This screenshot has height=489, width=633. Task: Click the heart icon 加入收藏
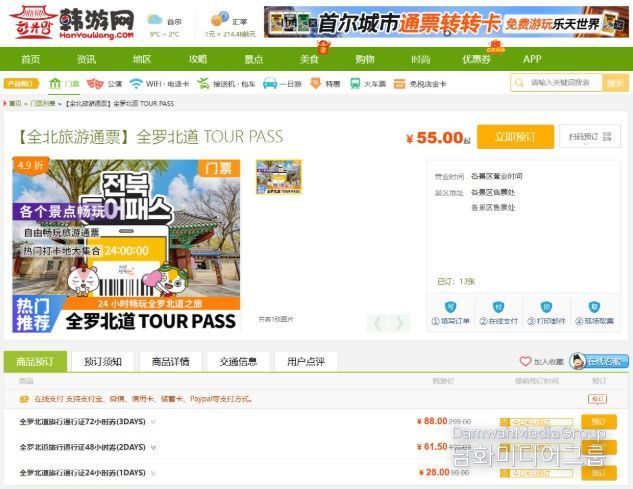coord(525,361)
